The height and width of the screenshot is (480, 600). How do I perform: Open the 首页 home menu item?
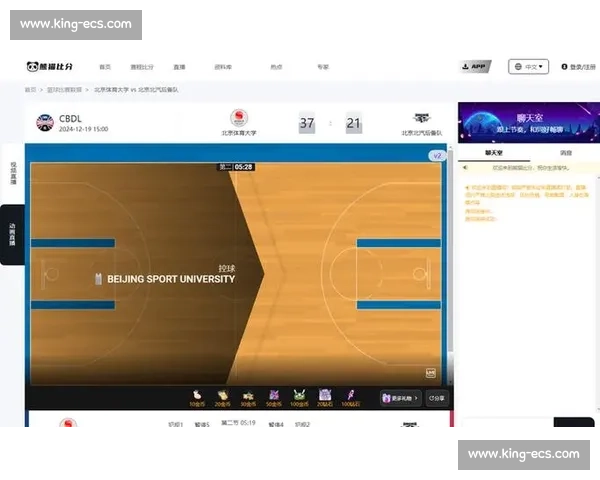click(x=105, y=67)
